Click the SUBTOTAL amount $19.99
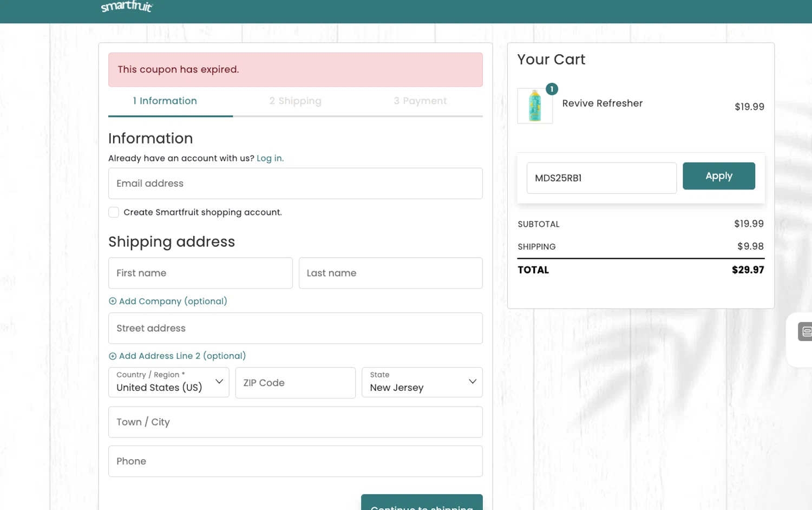 [x=749, y=224]
